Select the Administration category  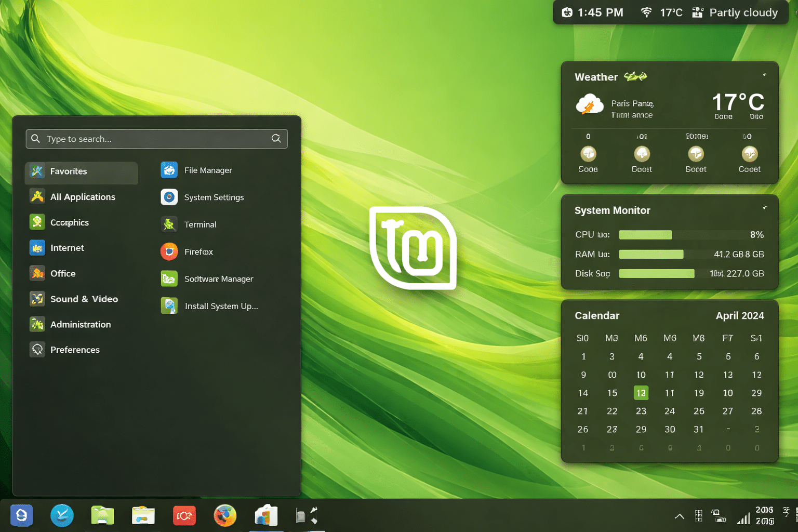(81, 324)
